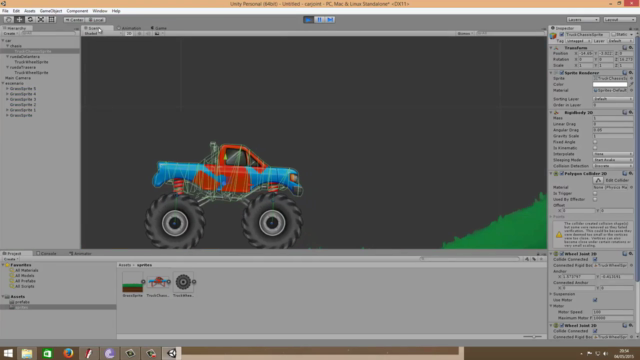Click the GameObject cube icon in Inspector
This screenshot has height=360, width=640.
553,36
